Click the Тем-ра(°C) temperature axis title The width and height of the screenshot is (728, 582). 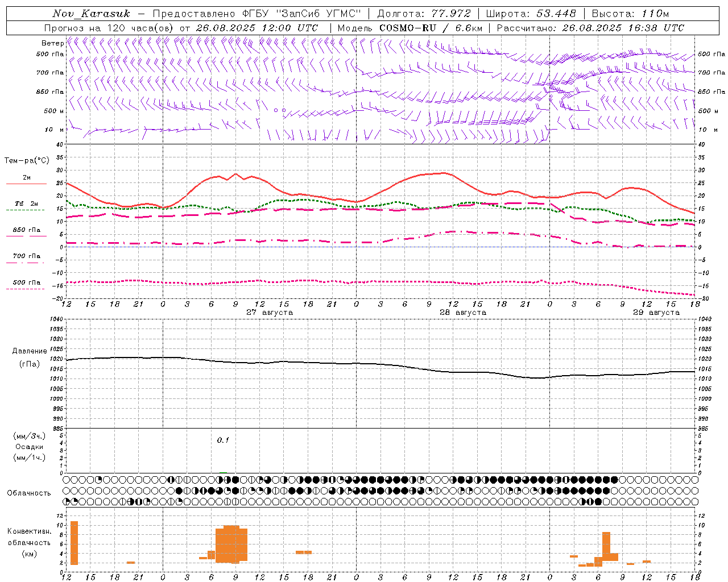click(27, 161)
